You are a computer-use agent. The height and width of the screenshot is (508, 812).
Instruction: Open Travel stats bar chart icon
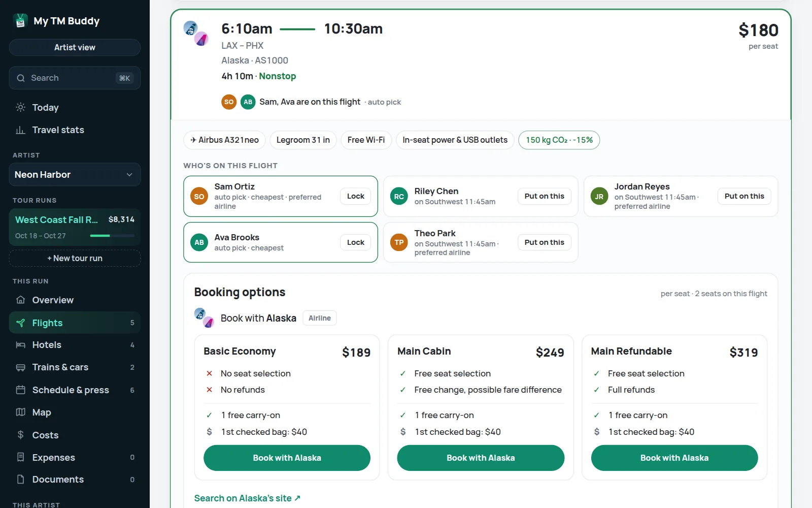[x=20, y=130]
